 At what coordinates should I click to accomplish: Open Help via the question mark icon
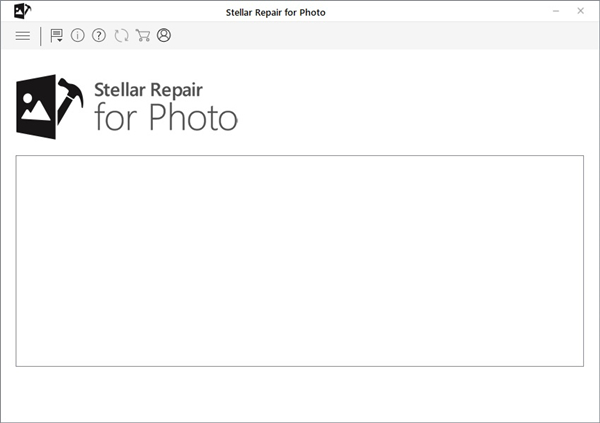[x=99, y=36]
